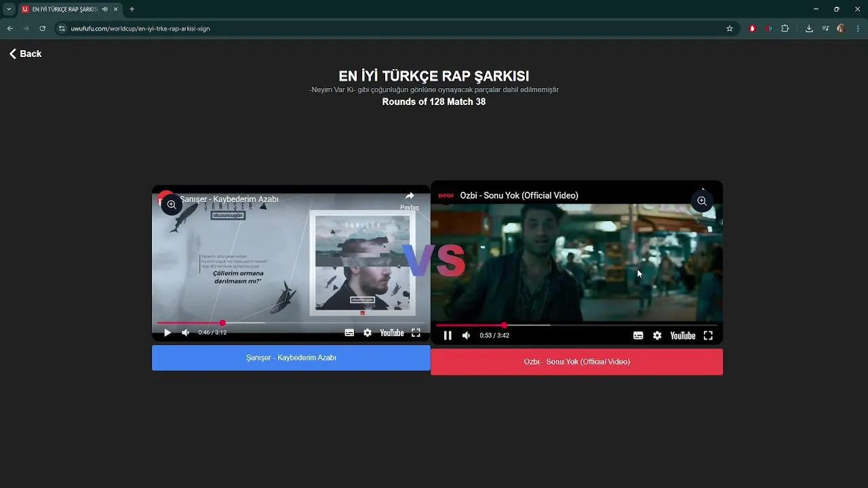Click the browser forward arrow
The height and width of the screenshot is (488, 868).
pos(26,28)
